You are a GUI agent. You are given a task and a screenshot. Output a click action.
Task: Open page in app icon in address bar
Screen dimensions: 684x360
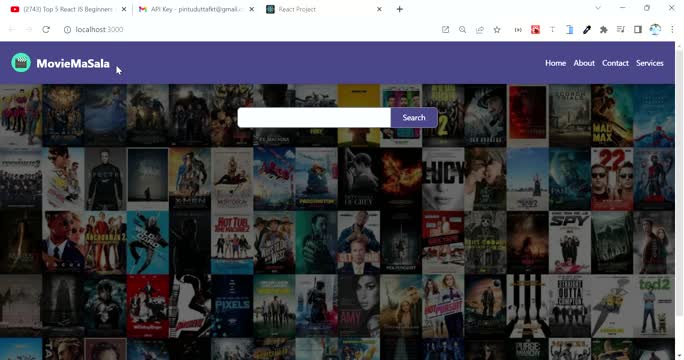(445, 30)
